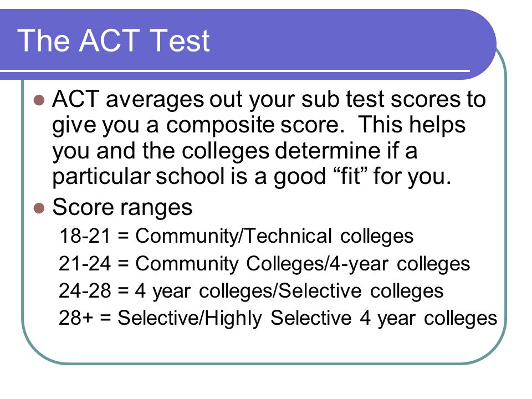
Task: Click the slide title 'The ACT Test'
Action: [113, 40]
